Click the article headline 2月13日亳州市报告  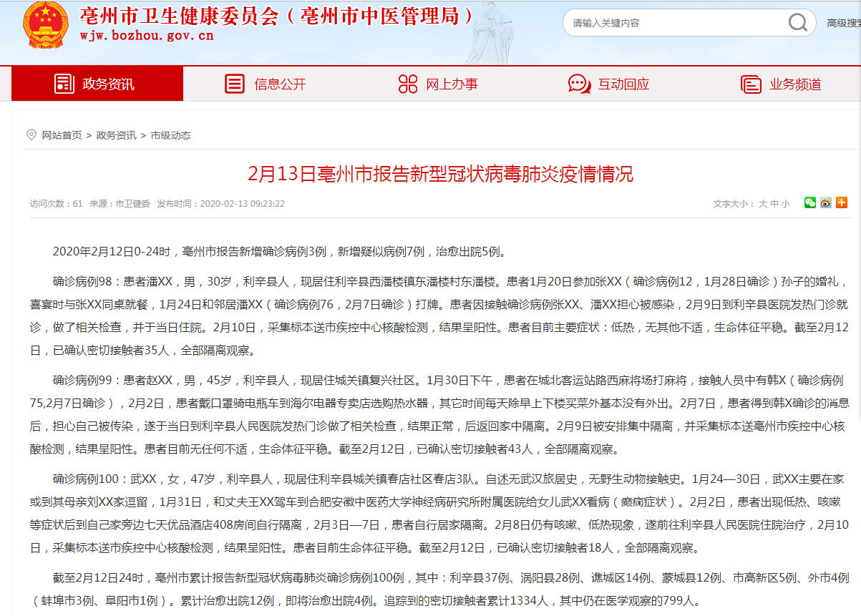coord(441,175)
